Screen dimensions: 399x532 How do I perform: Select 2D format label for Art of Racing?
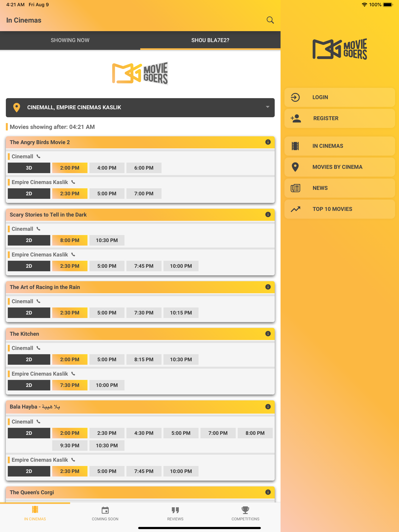point(29,313)
